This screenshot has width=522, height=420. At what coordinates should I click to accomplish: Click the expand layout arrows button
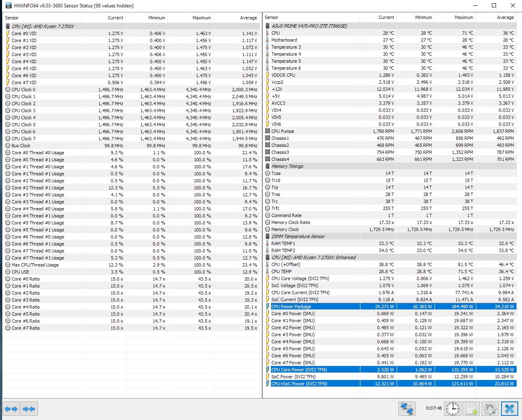tap(11, 409)
